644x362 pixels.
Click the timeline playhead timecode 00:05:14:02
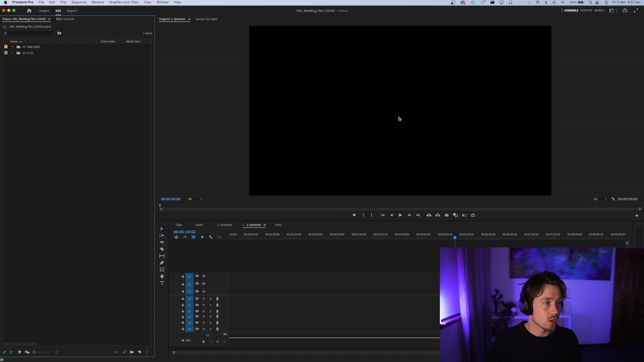184,232
